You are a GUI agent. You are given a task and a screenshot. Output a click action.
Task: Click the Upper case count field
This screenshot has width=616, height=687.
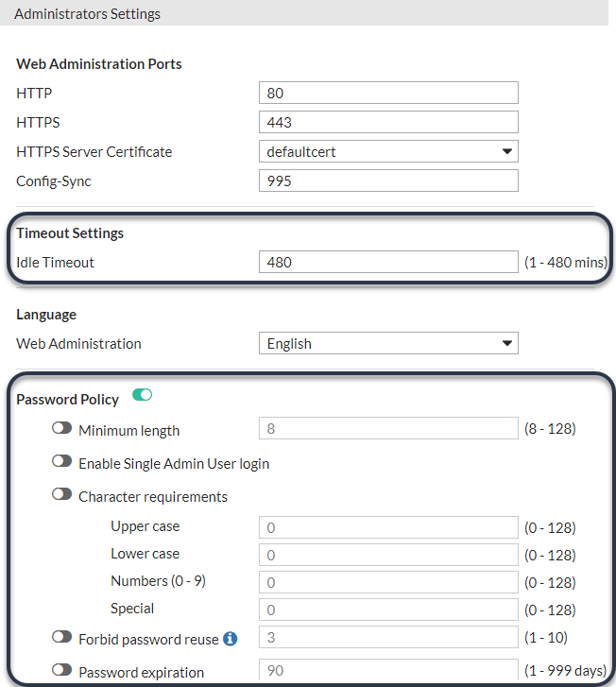(388, 527)
